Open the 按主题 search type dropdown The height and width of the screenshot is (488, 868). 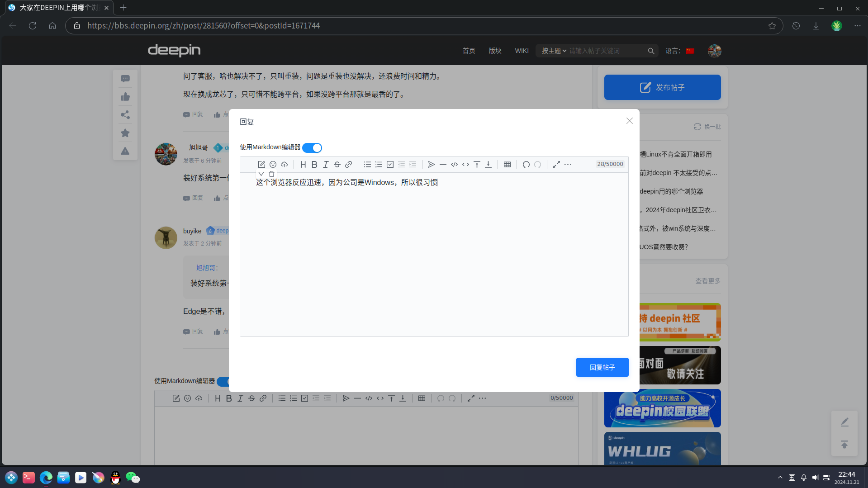tap(554, 51)
